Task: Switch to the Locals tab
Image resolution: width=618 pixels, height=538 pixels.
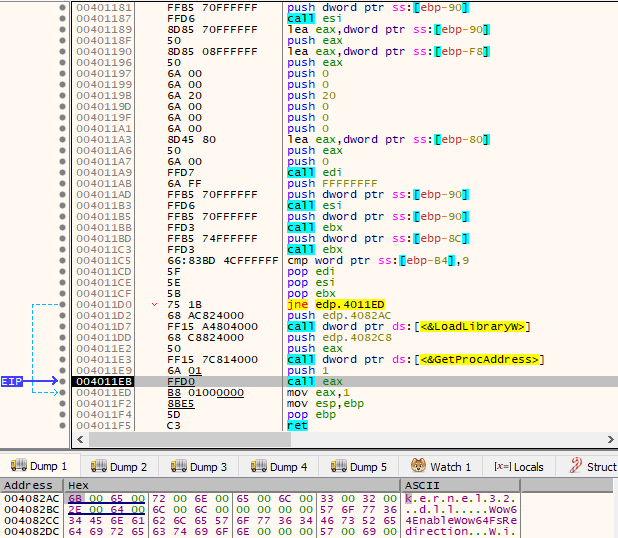Action: (519, 467)
